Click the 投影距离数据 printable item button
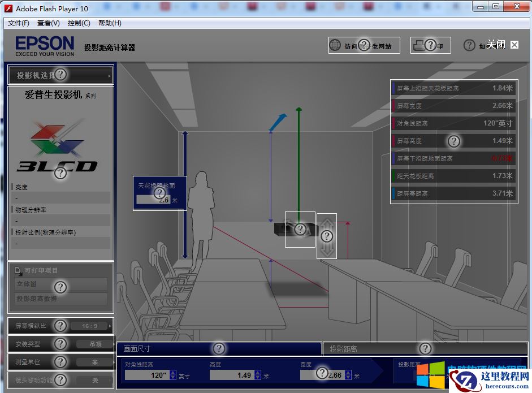 (62, 299)
